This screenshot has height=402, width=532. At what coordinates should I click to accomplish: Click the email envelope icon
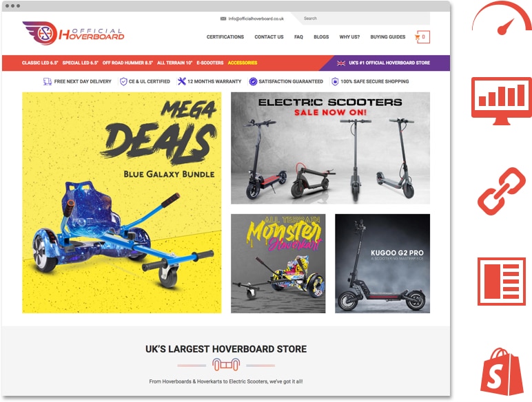pos(223,19)
